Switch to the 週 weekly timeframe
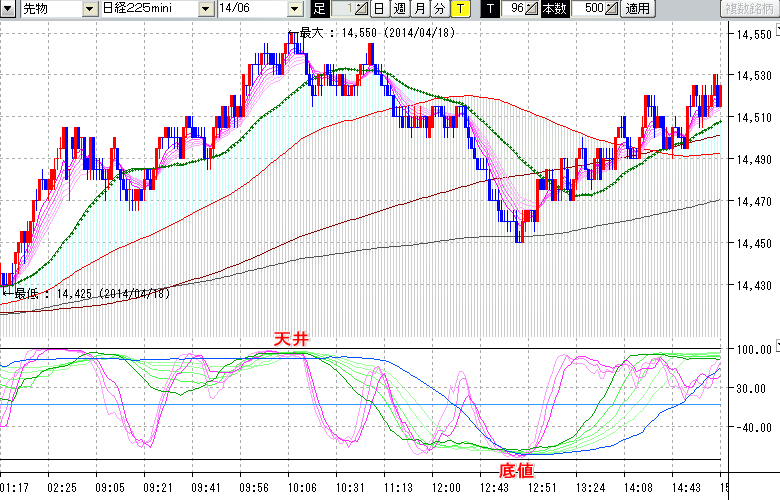This screenshot has height=500, width=780. (x=399, y=9)
